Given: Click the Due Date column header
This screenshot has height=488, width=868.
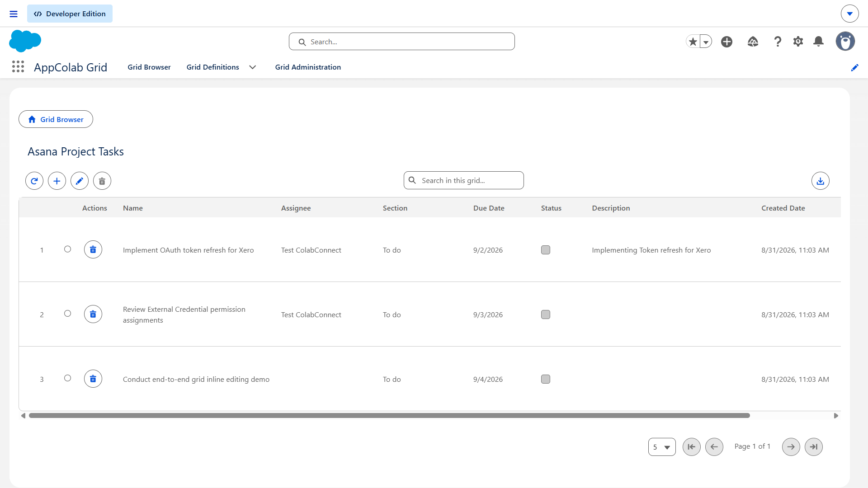Looking at the screenshot, I should [x=489, y=208].
